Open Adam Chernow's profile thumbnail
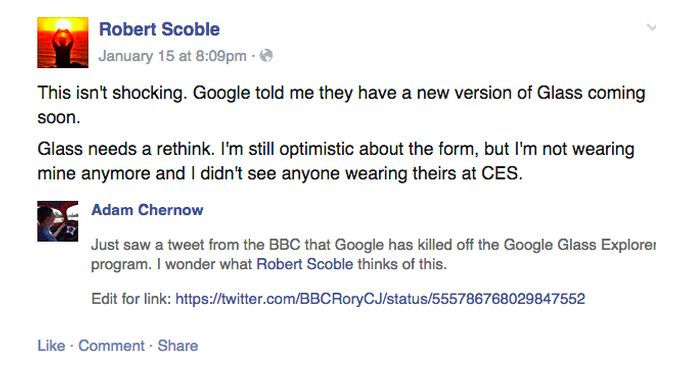 point(58,221)
